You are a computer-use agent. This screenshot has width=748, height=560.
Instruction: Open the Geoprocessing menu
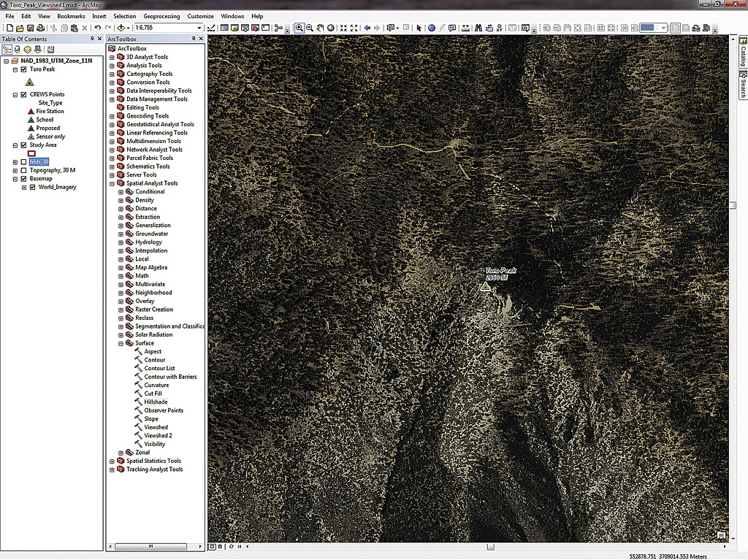pyautogui.click(x=161, y=16)
